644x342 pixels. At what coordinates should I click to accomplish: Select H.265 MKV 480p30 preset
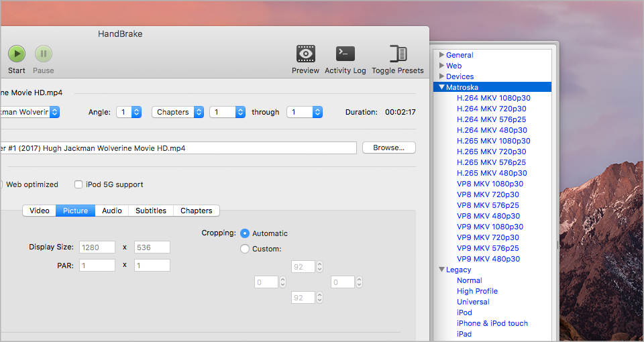point(492,173)
